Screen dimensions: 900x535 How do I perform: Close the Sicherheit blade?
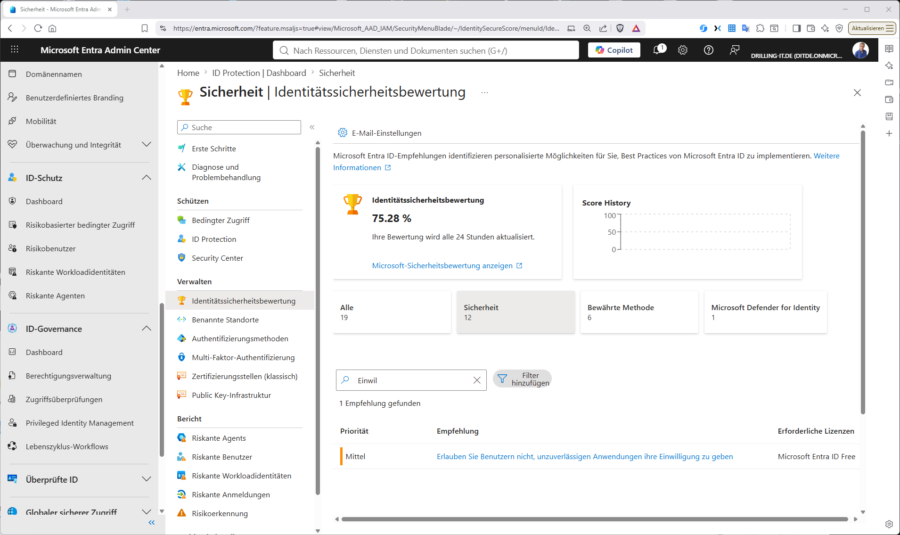coord(857,92)
